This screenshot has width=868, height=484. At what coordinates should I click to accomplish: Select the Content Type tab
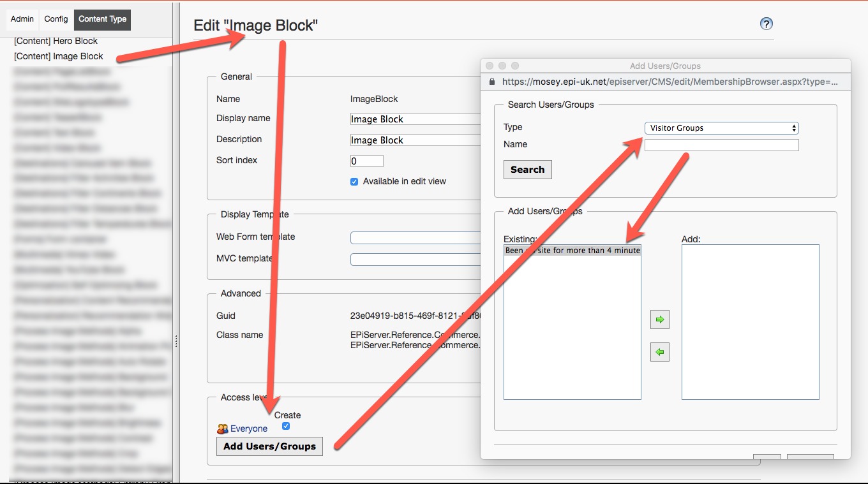click(x=102, y=19)
